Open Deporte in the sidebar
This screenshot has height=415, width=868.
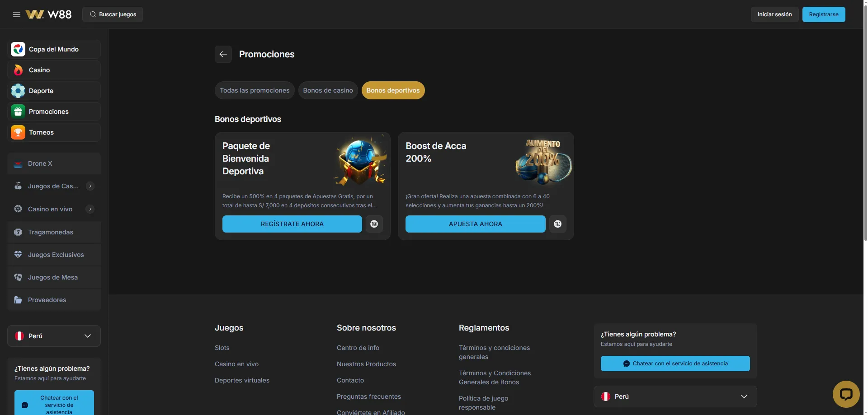(x=54, y=91)
